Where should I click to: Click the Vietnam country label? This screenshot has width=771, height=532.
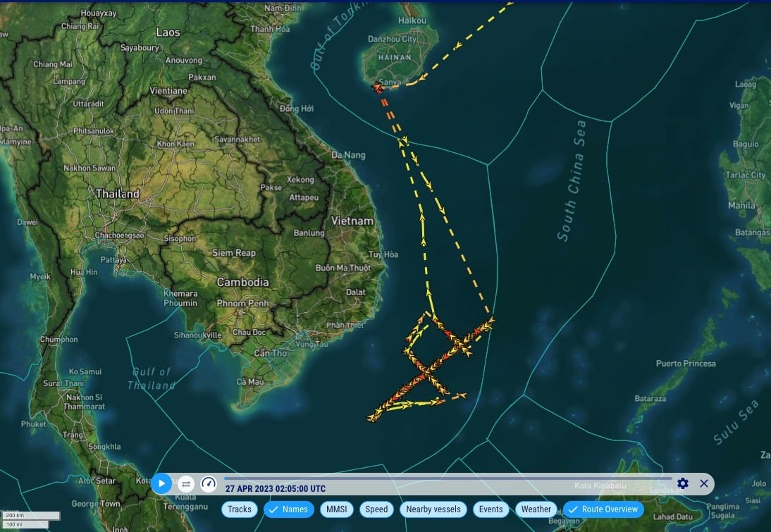coord(352,221)
